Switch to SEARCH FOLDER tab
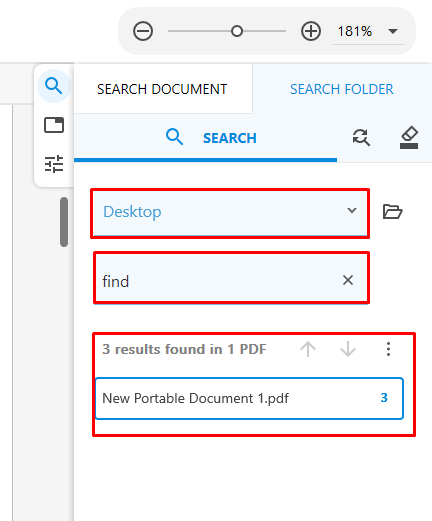This screenshot has height=521, width=432. coord(342,89)
